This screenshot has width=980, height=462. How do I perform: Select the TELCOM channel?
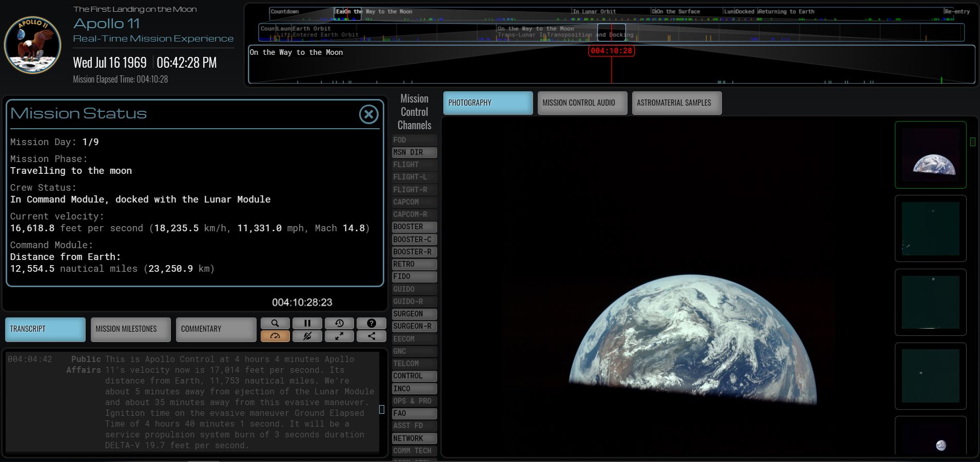pos(415,364)
